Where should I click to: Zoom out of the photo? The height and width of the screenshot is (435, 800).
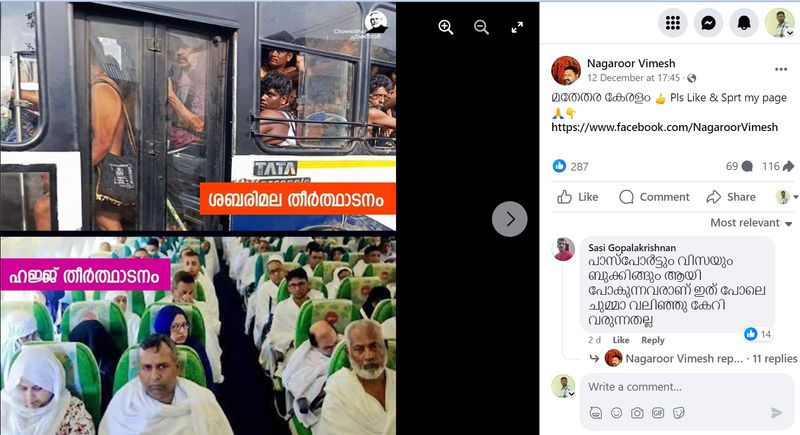click(x=481, y=27)
